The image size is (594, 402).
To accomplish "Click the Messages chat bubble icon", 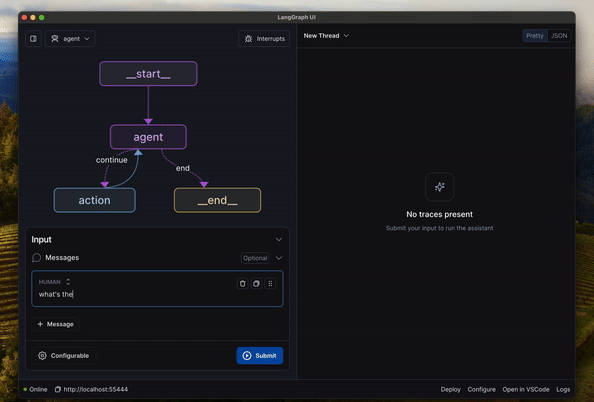I will [37, 258].
